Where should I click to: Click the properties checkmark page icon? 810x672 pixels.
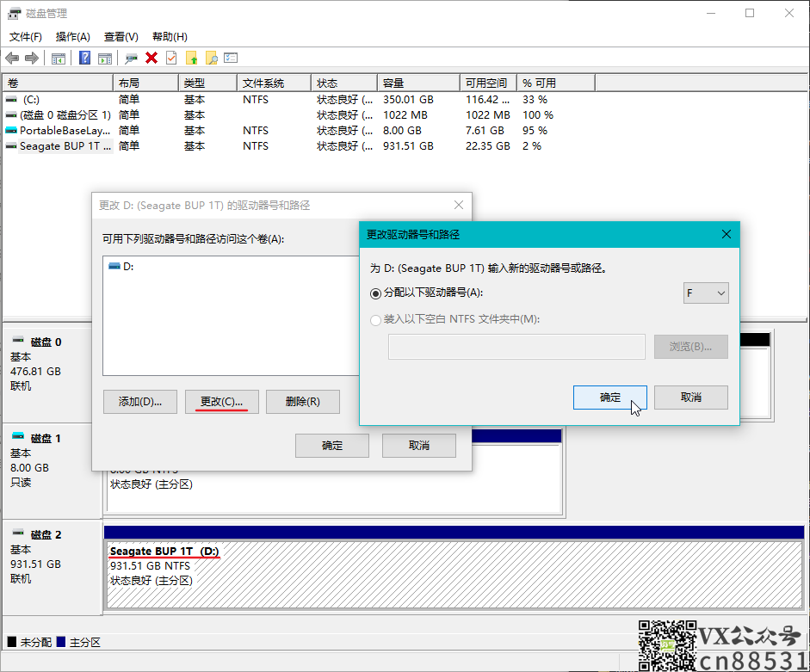pos(171,58)
